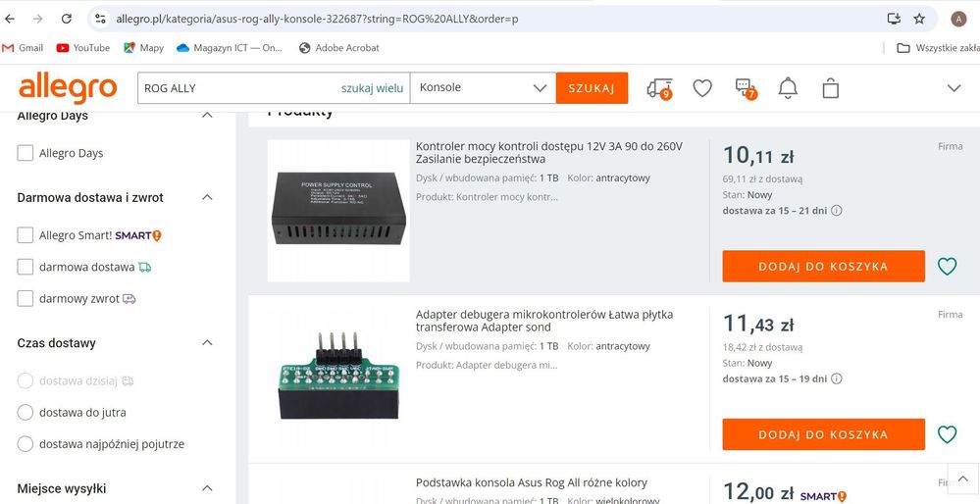Favorite the Adapter debugera listing heart

[x=947, y=434]
